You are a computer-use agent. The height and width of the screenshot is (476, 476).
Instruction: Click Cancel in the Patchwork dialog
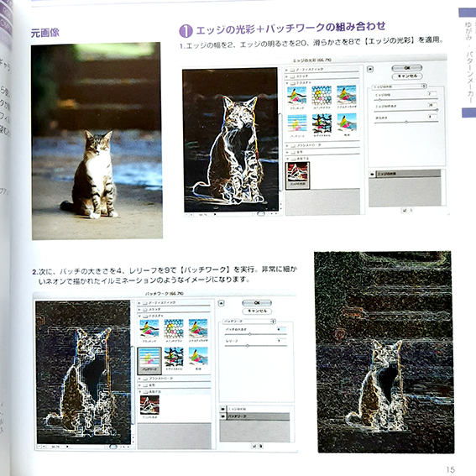(x=257, y=311)
